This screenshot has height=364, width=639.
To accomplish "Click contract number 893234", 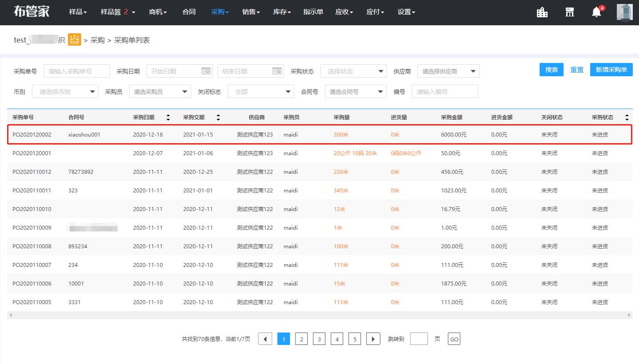I will click(78, 246).
